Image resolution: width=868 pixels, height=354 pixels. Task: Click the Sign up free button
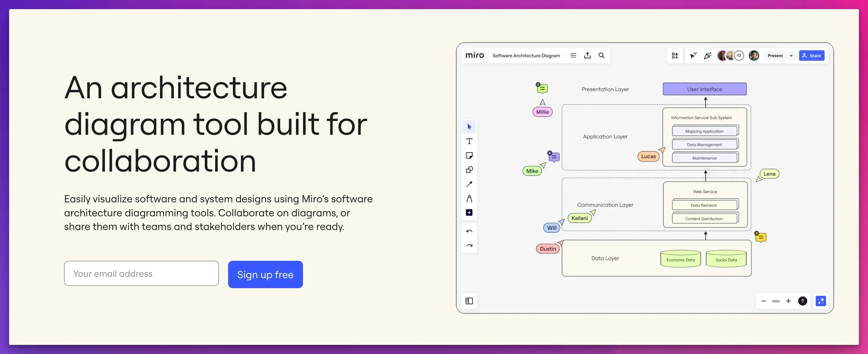[266, 274]
